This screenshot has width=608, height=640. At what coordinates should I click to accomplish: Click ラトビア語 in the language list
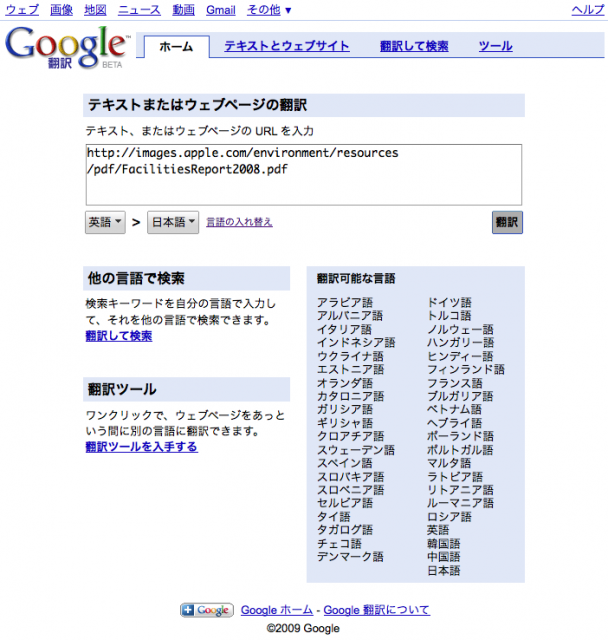point(455,477)
